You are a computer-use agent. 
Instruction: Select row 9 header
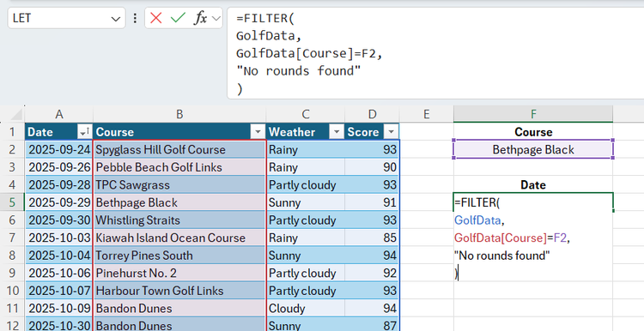12,274
